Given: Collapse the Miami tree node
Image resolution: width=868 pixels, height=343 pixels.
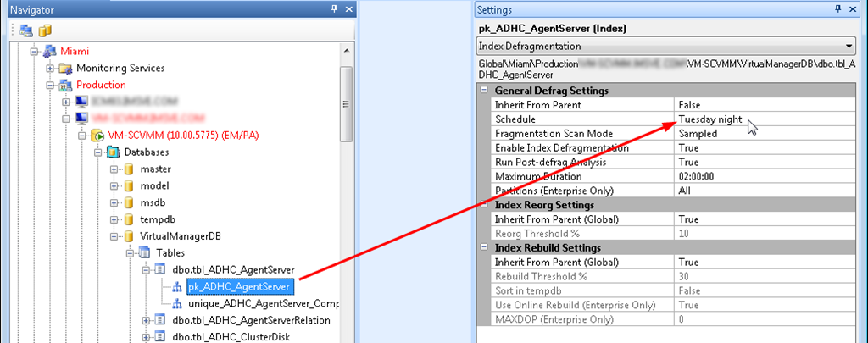Looking at the screenshot, I should point(36,52).
